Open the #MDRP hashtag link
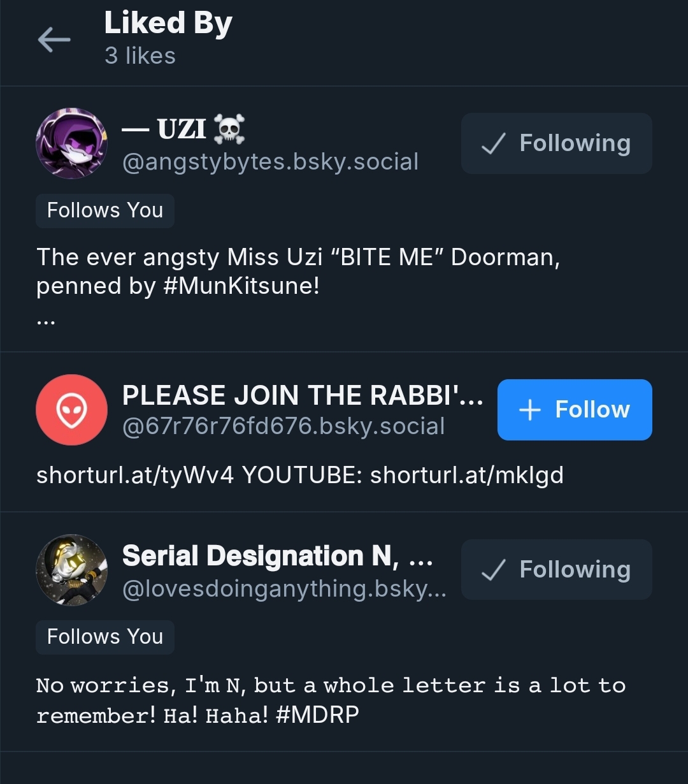This screenshot has height=784, width=688. [317, 715]
